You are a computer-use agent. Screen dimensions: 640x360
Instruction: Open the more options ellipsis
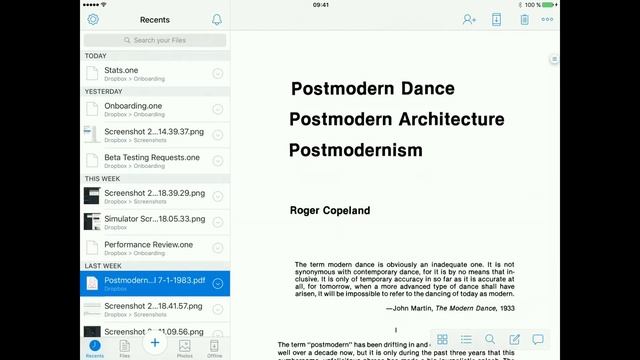pos(547,19)
